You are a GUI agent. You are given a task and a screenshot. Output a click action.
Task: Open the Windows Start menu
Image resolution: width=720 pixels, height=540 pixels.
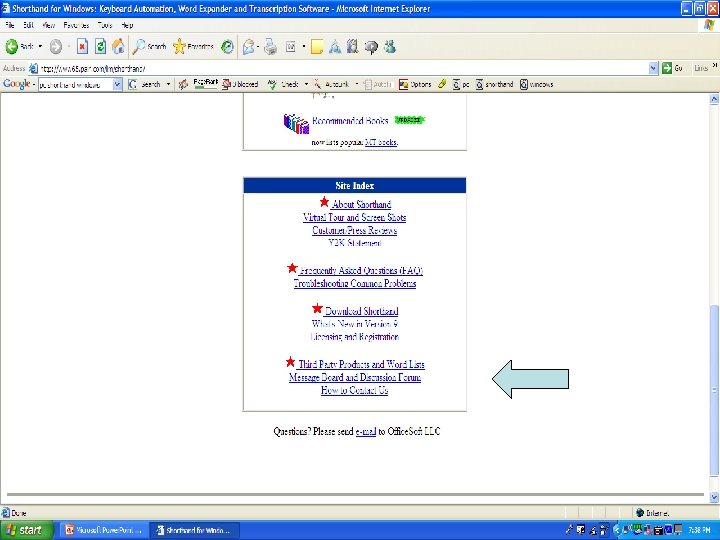coord(25,530)
